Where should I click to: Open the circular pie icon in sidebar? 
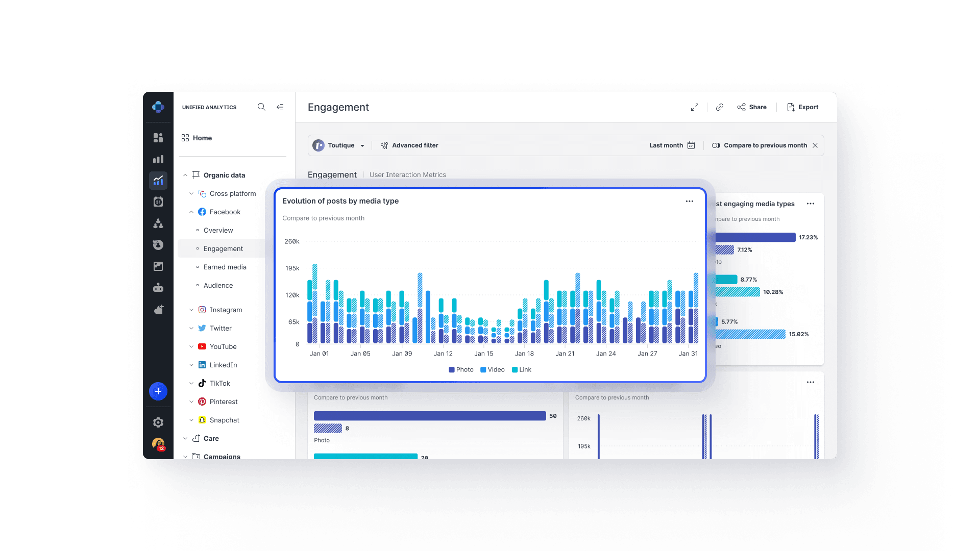point(158,245)
